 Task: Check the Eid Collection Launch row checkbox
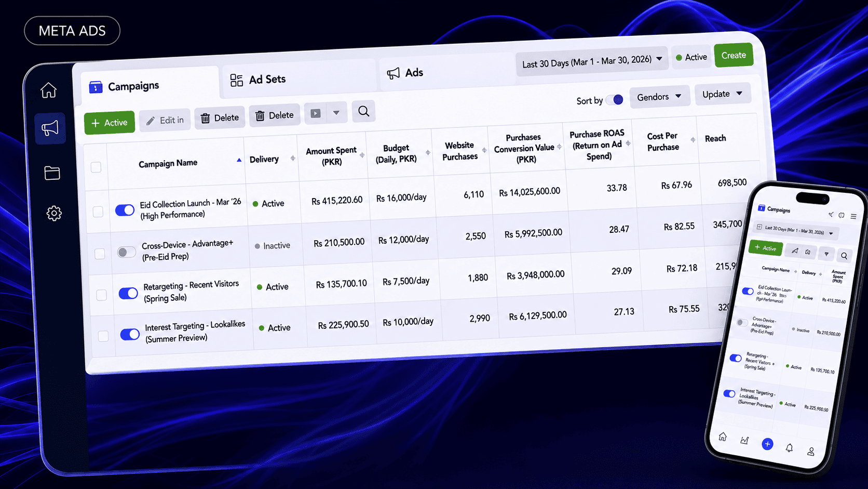pyautogui.click(x=98, y=212)
